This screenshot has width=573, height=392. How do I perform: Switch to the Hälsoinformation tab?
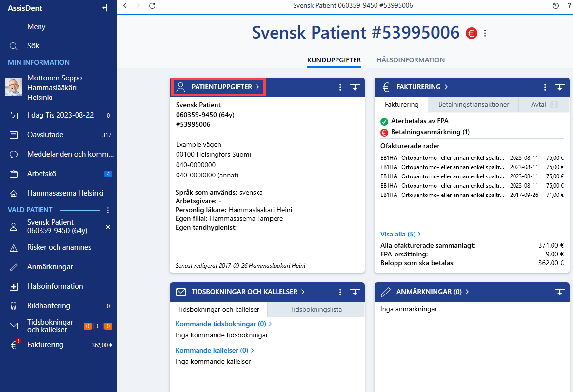coord(411,60)
